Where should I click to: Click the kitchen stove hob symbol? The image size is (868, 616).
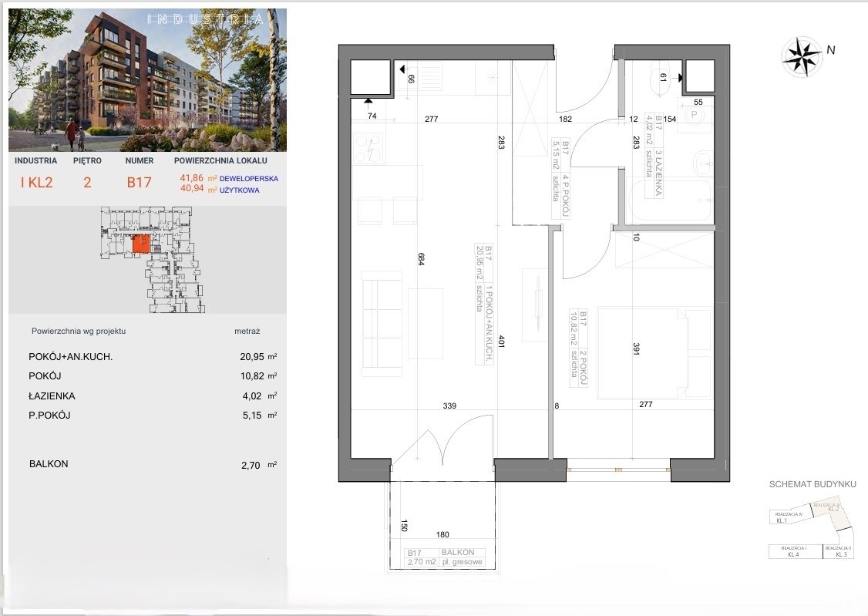[x=368, y=147]
